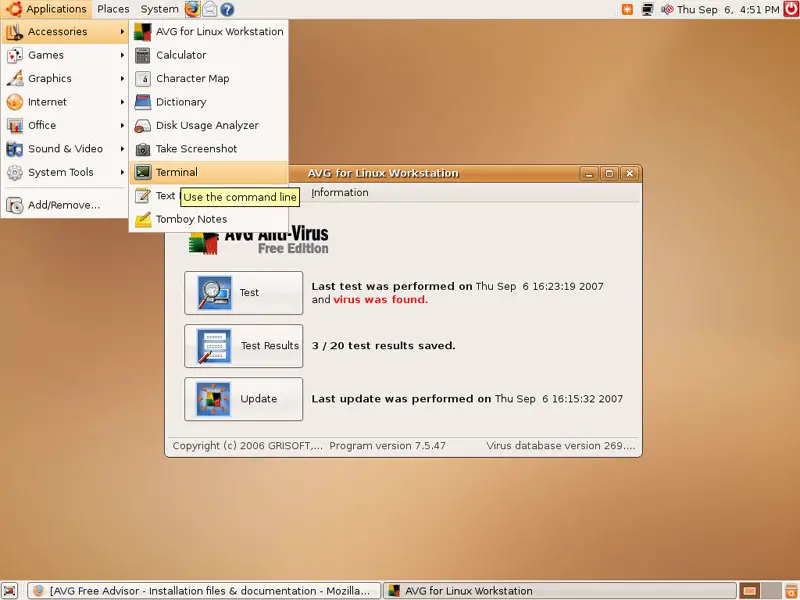
Task: Expand the Games submenu
Action: pos(65,55)
